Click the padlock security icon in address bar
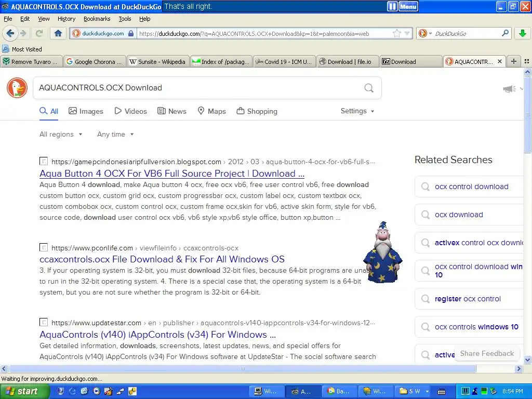The image size is (532, 399). (130, 33)
